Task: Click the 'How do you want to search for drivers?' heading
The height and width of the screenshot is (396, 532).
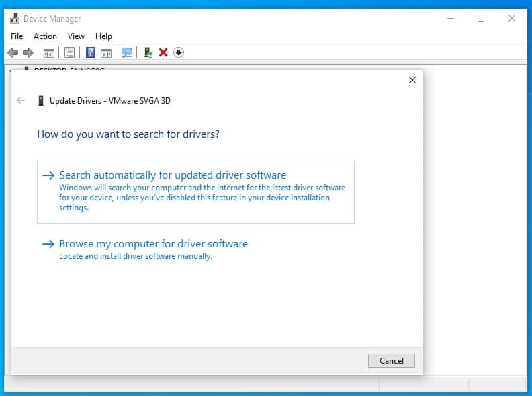Action: click(x=128, y=134)
